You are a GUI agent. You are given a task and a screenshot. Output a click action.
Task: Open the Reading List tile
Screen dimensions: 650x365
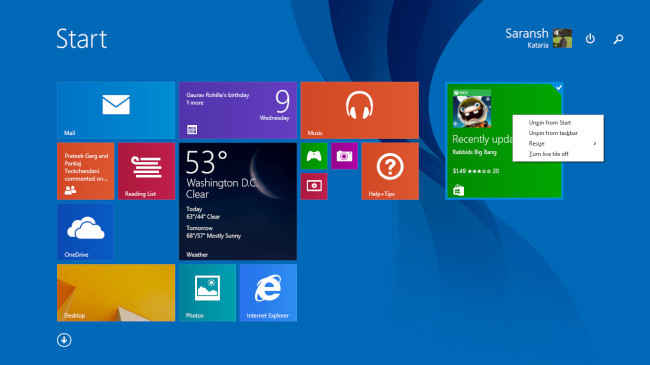click(x=146, y=171)
